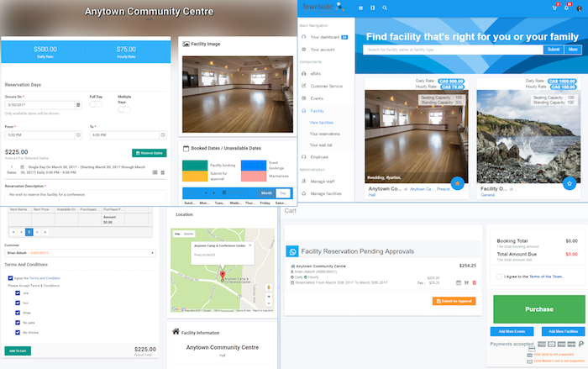Image resolution: width=588 pixels, height=369 pixels.
Task: Click cart icon on pending reservation row
Action: click(466, 282)
